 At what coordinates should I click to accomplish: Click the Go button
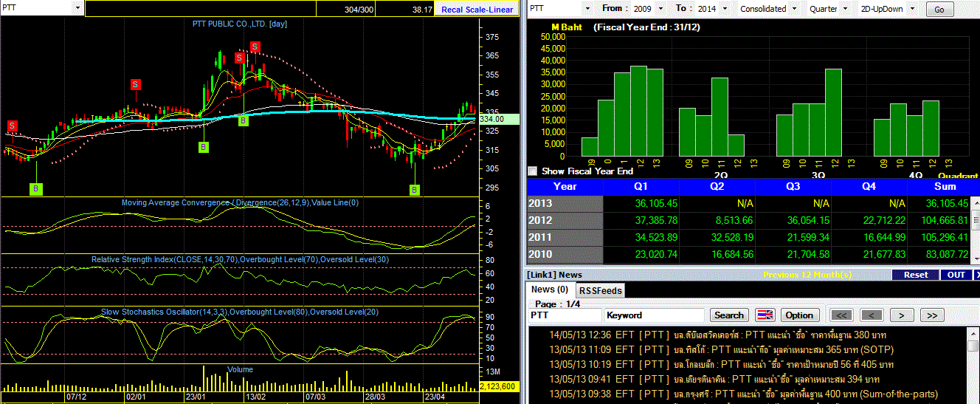click(939, 10)
